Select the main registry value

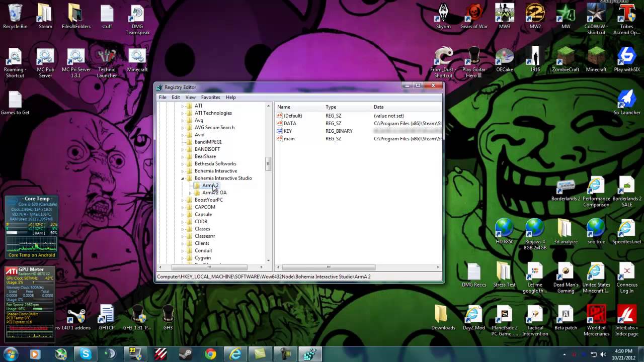coord(289,139)
